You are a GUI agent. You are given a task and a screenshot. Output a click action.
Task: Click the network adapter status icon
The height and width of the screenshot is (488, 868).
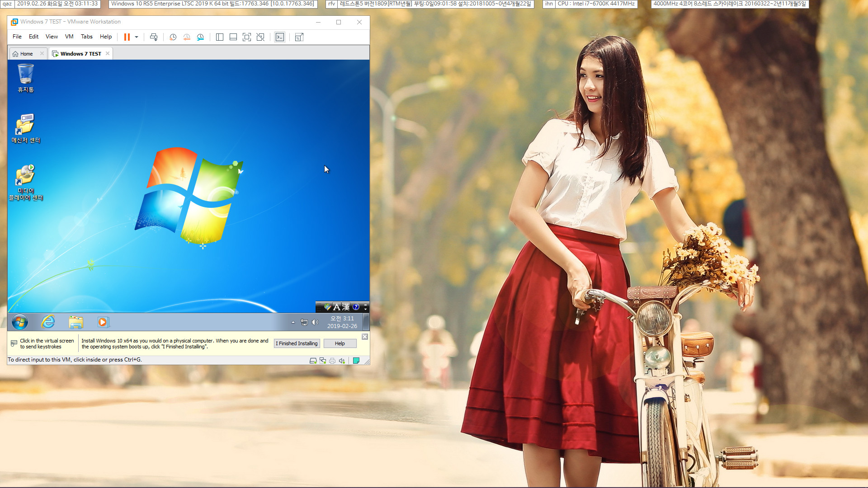click(x=323, y=361)
